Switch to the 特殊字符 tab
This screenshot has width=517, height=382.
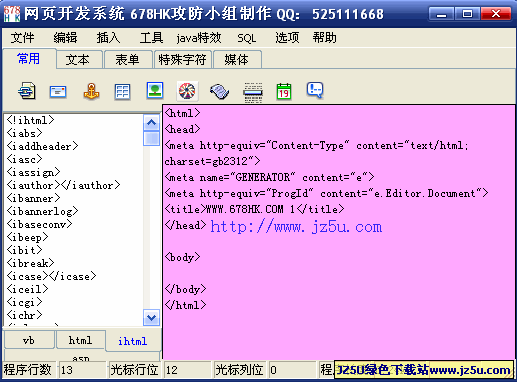[182, 60]
